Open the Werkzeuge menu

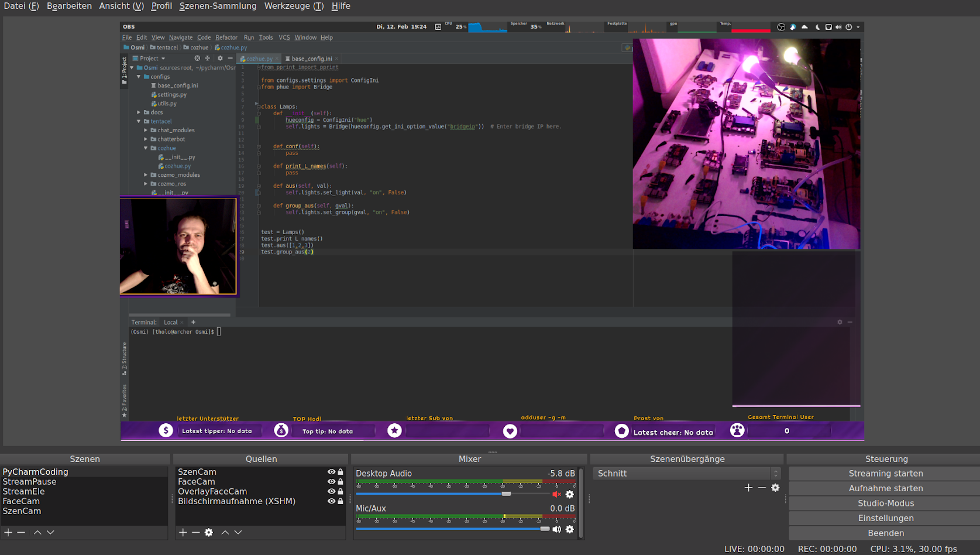click(294, 6)
